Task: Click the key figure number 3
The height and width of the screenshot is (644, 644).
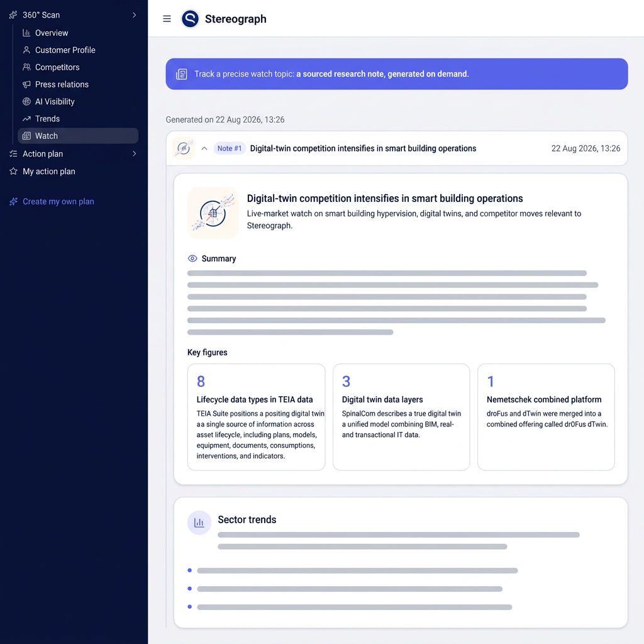Action: point(347,382)
